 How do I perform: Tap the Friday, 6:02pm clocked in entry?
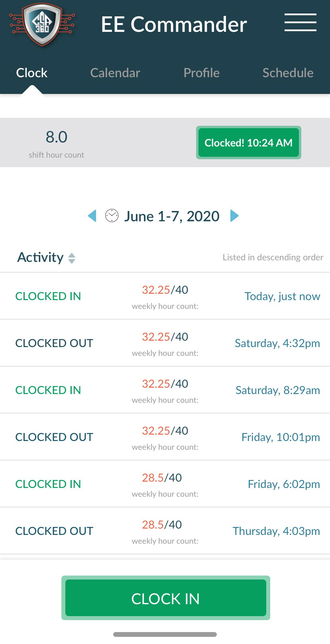tap(165, 484)
